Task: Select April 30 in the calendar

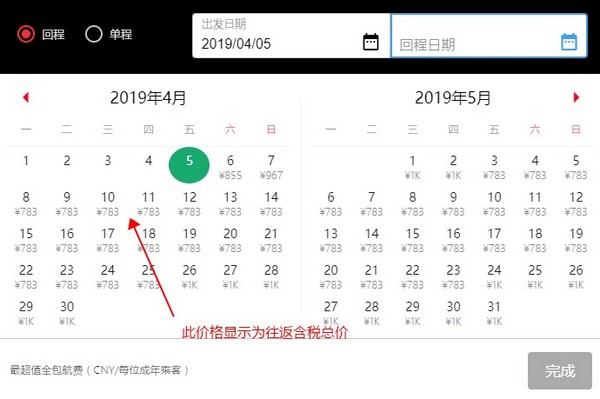Action: point(67,313)
